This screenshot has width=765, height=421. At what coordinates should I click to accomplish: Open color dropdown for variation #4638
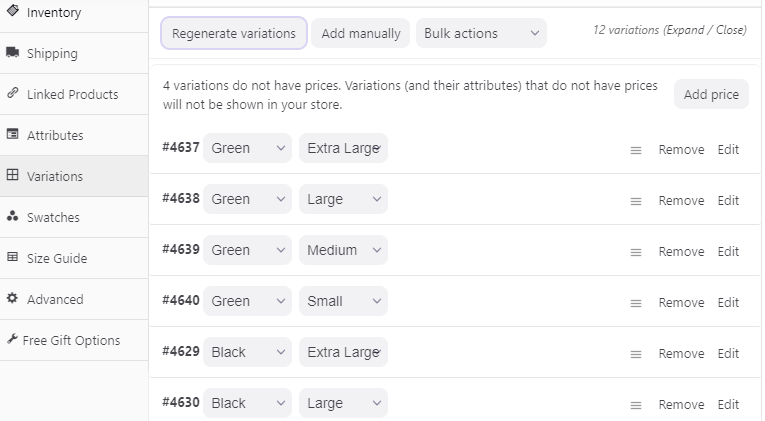pyautogui.click(x=247, y=199)
